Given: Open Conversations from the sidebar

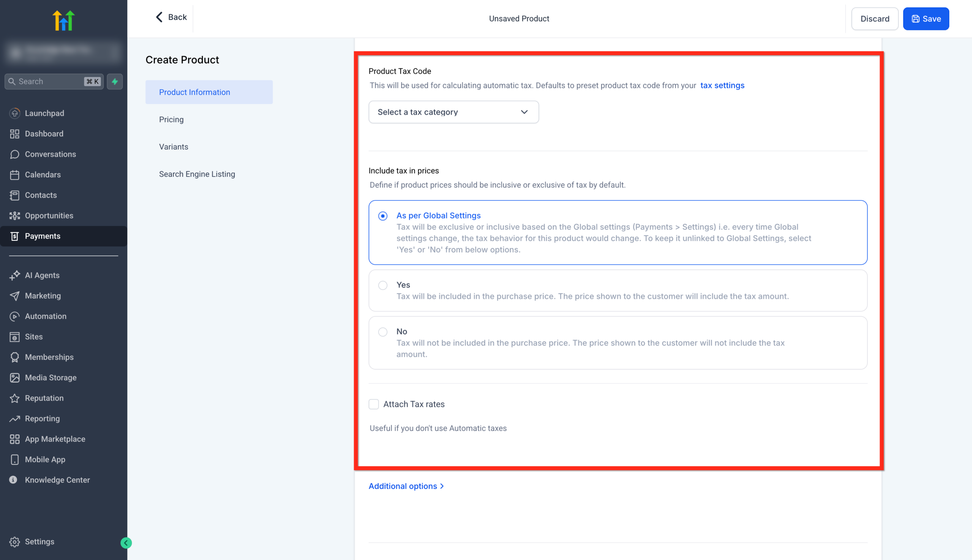Looking at the screenshot, I should pyautogui.click(x=50, y=154).
